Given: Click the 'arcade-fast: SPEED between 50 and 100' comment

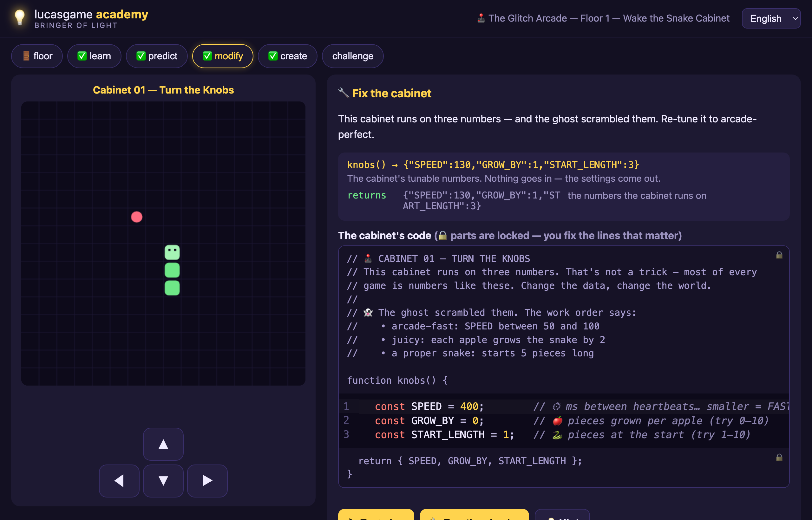Looking at the screenshot, I should tap(495, 326).
